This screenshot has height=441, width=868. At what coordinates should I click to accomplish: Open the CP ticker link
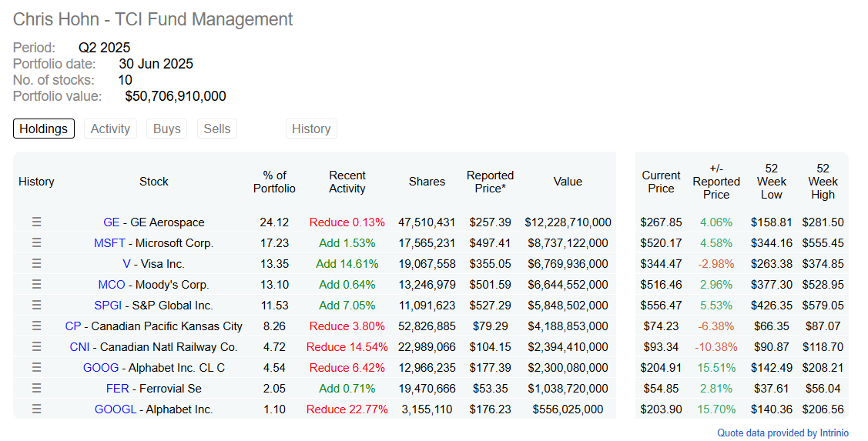pyautogui.click(x=73, y=326)
